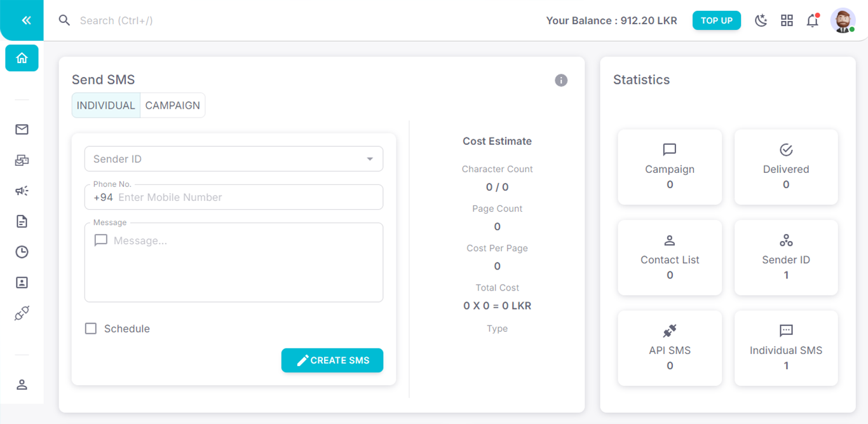Click the info icon in Send SMS

tap(561, 80)
